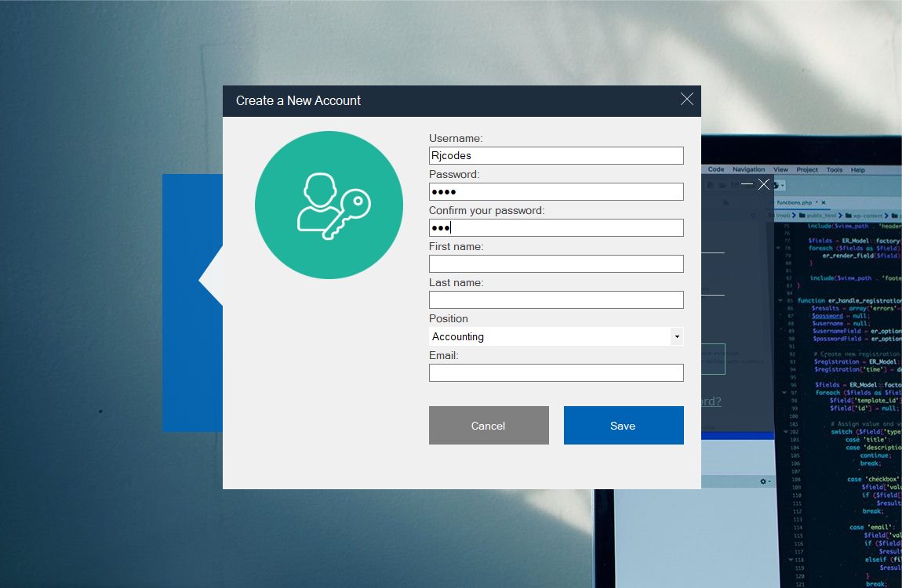Click the save icon in the background editor toolbar
This screenshot has height=588, width=902.
[734, 184]
